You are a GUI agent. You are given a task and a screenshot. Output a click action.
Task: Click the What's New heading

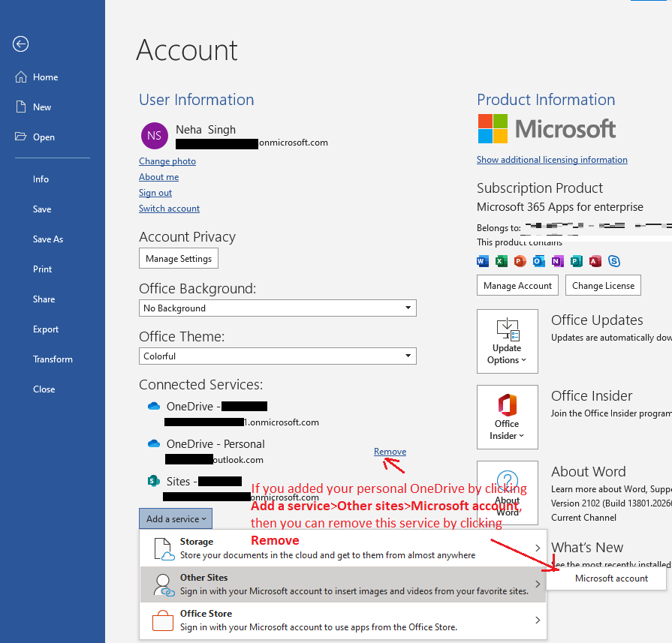[x=587, y=548]
